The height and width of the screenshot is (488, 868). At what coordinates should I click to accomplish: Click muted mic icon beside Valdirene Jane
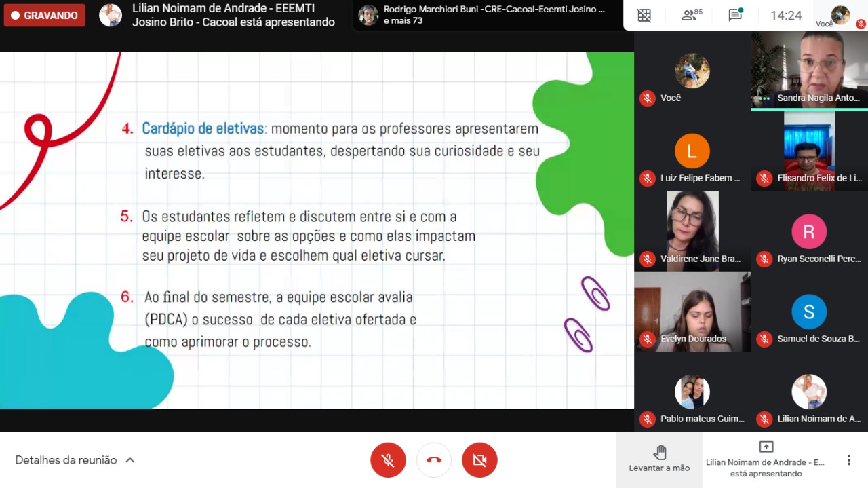pyautogui.click(x=648, y=259)
